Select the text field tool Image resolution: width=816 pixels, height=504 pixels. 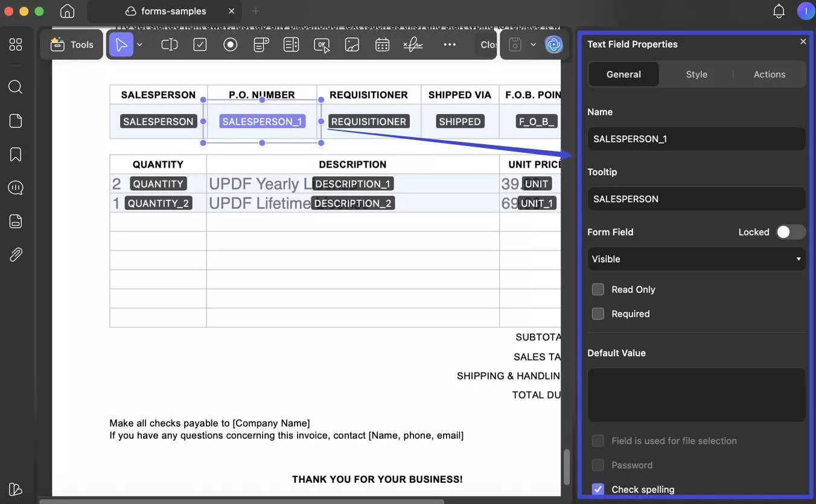pos(170,45)
